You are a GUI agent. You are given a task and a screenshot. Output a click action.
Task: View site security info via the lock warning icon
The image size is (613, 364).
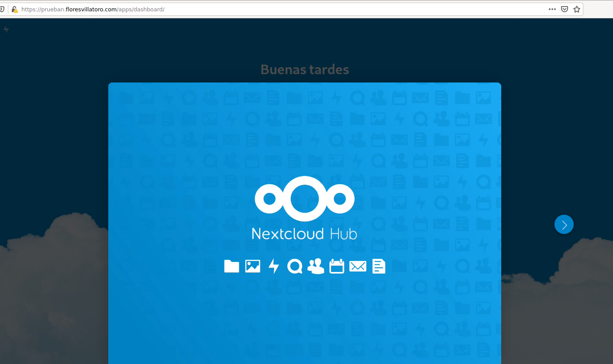(x=15, y=9)
